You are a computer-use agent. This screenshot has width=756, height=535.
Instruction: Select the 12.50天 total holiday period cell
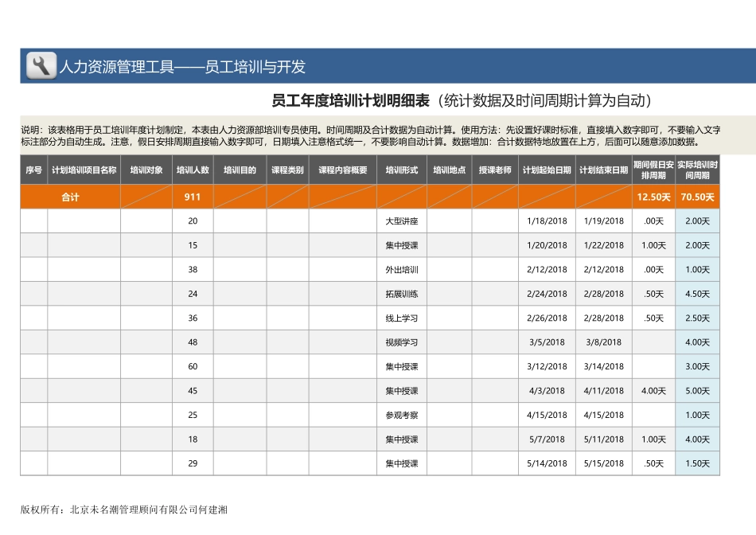653,196
